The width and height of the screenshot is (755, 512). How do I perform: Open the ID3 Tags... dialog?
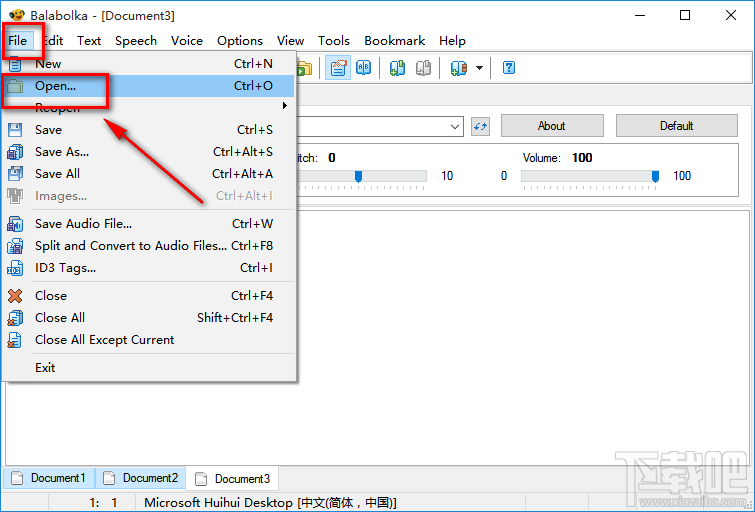[x=149, y=268]
